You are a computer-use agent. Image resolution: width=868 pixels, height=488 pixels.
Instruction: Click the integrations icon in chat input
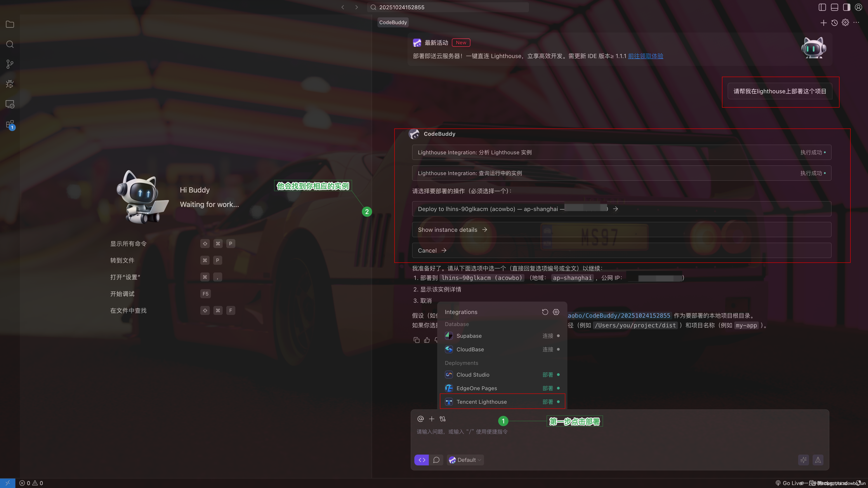pyautogui.click(x=442, y=419)
